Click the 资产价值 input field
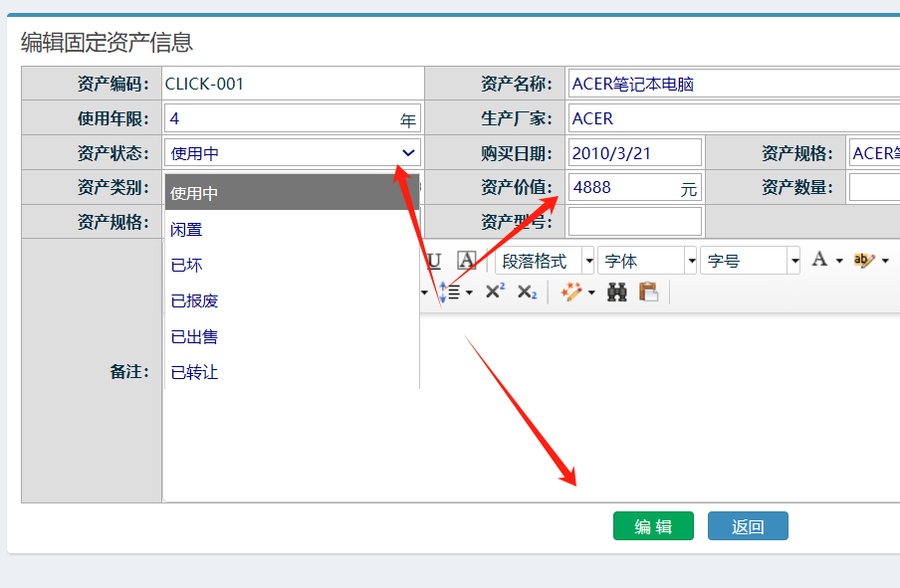This screenshot has height=588, width=900. coord(623,187)
